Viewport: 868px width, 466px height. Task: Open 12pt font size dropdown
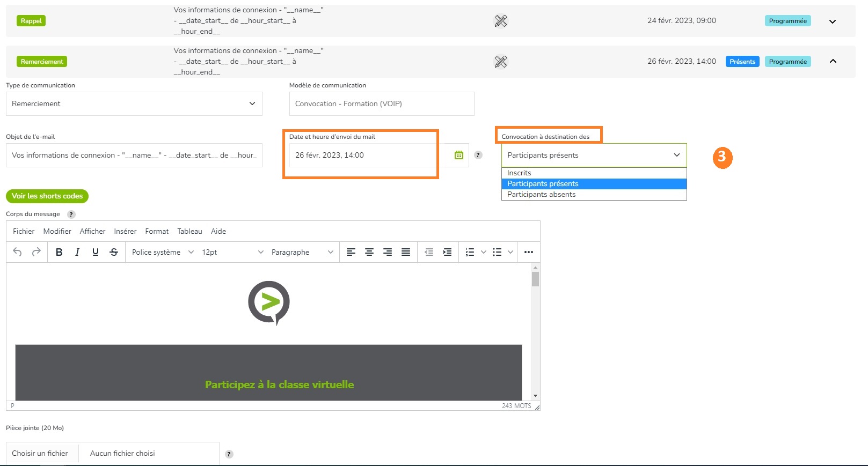click(x=232, y=252)
